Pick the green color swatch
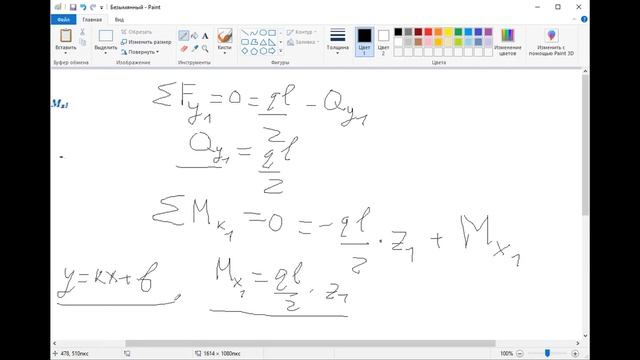Screen dimensions: 640x360 [x=458, y=32]
